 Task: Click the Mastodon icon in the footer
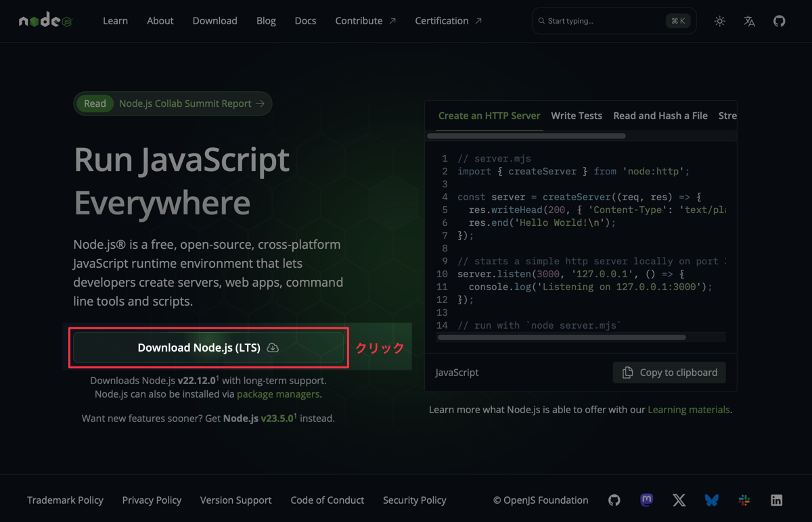point(646,500)
